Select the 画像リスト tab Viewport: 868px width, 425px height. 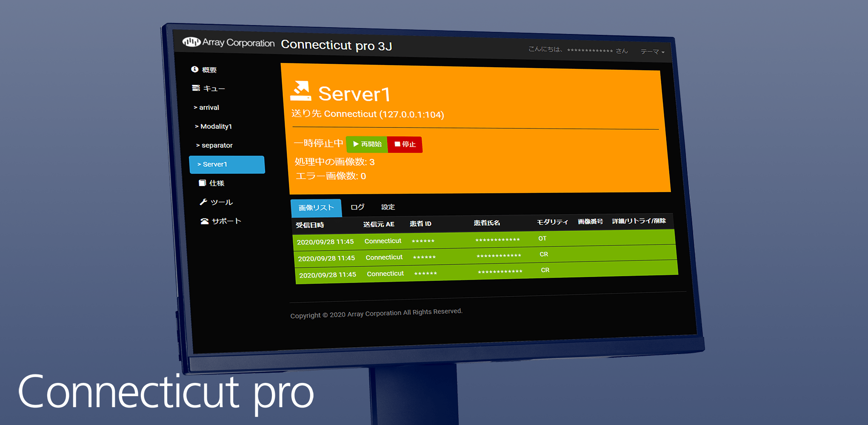(316, 208)
